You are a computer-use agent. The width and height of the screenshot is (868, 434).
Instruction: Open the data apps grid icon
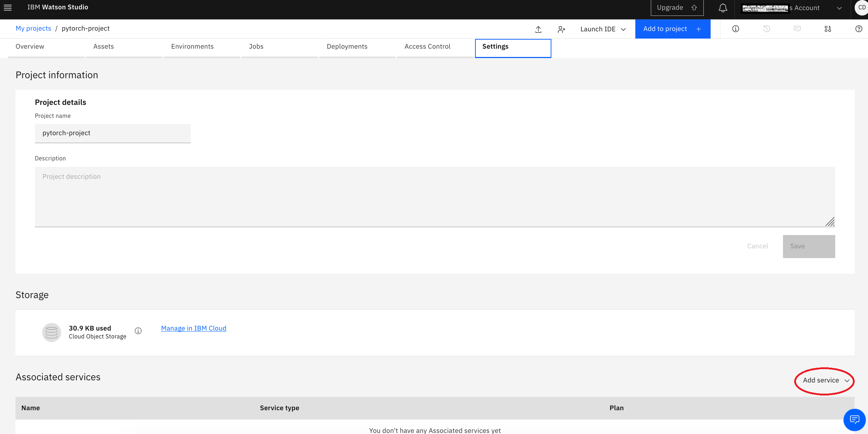[x=828, y=29]
